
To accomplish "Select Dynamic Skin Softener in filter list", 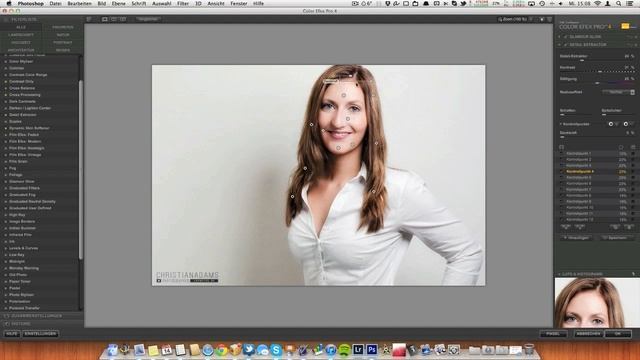I will 29,128.
